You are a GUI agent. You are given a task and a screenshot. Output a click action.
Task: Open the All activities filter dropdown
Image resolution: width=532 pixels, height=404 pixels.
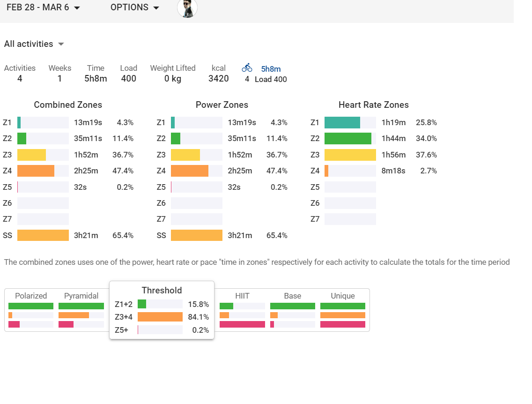point(34,44)
